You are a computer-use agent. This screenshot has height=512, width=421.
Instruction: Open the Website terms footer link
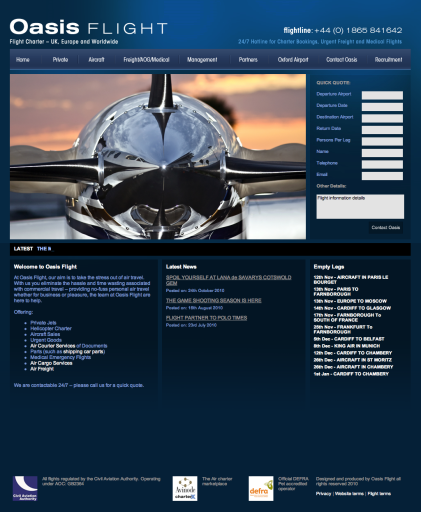pyautogui.click(x=349, y=494)
